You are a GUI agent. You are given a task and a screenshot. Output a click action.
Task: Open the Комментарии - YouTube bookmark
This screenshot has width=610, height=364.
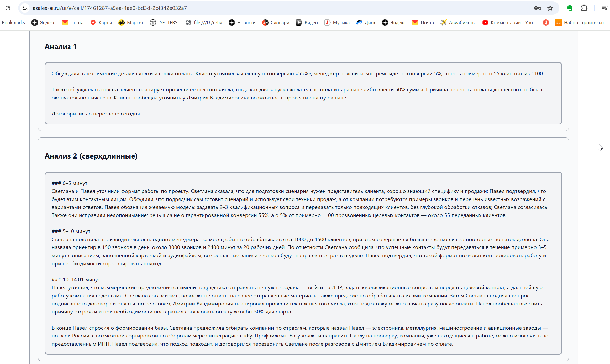coord(509,23)
